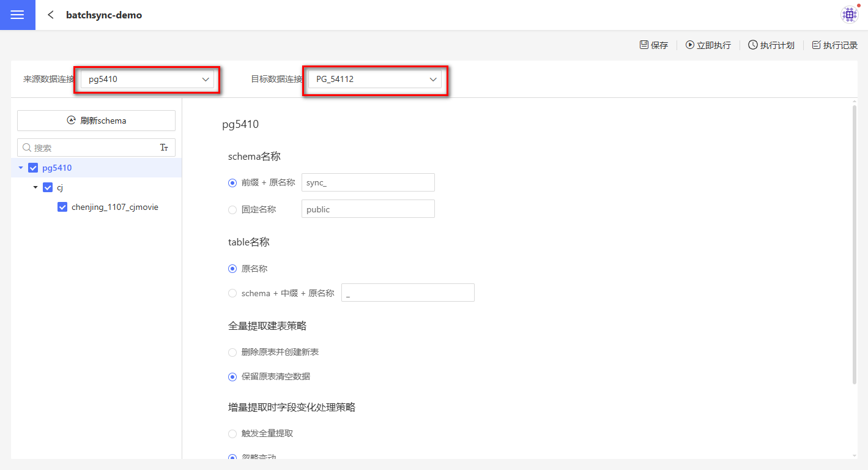
Task: Click the pg5410 panel heading
Action: click(240, 124)
